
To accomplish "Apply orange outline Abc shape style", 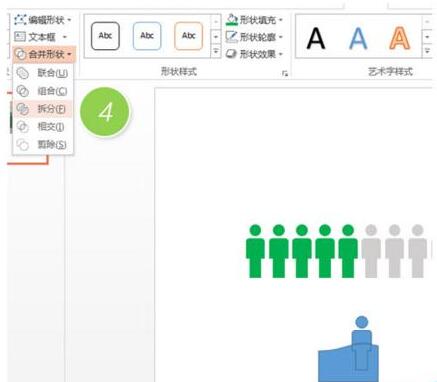I will pos(189,36).
